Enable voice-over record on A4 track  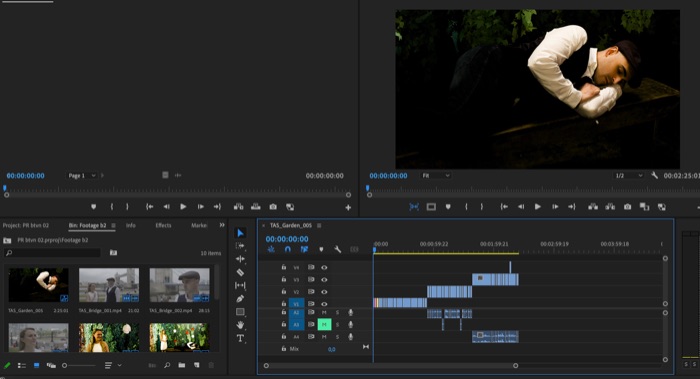(x=350, y=337)
